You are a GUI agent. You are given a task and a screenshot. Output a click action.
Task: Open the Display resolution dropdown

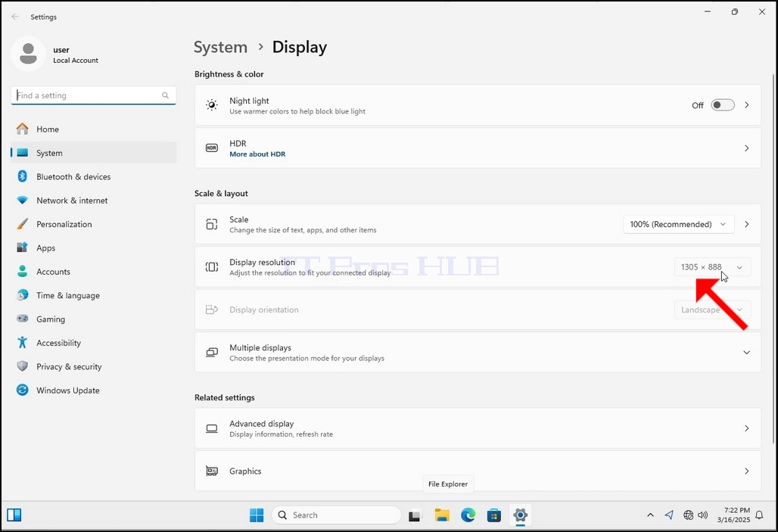pyautogui.click(x=712, y=267)
